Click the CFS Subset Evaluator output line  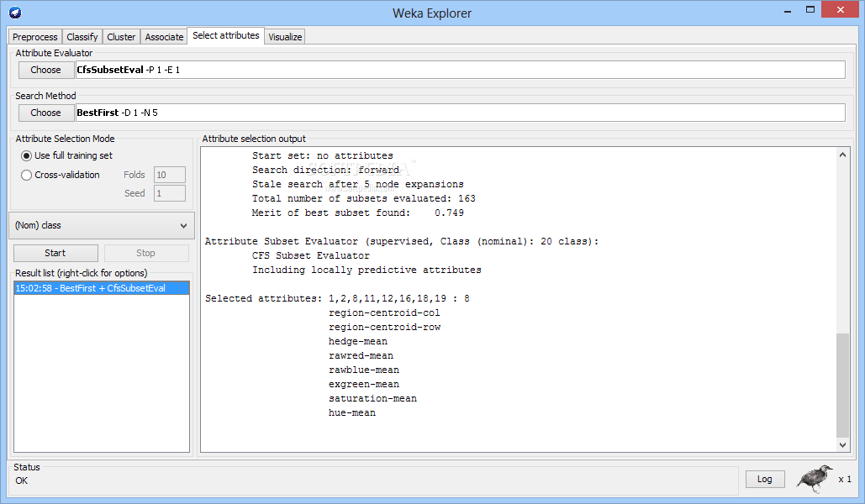pos(310,256)
